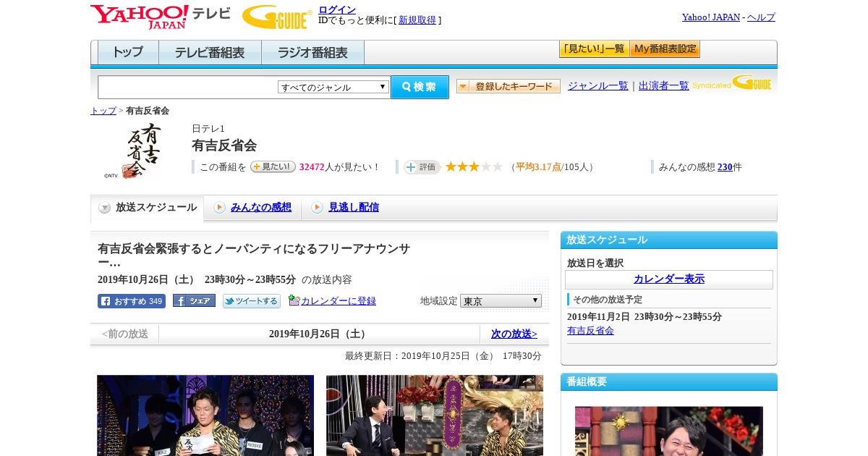
Task: Open My番組表設定 button
Action: [x=665, y=49]
